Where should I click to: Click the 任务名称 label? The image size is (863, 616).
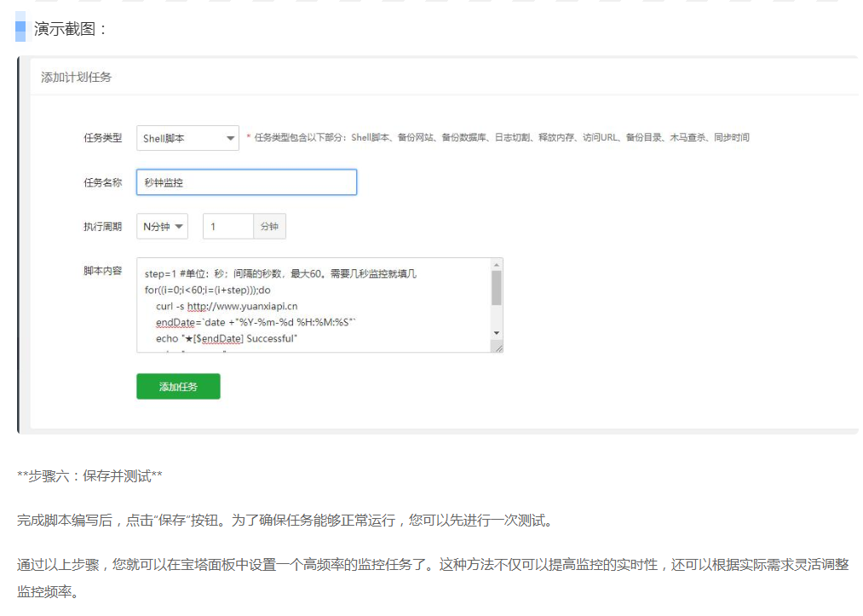click(102, 182)
